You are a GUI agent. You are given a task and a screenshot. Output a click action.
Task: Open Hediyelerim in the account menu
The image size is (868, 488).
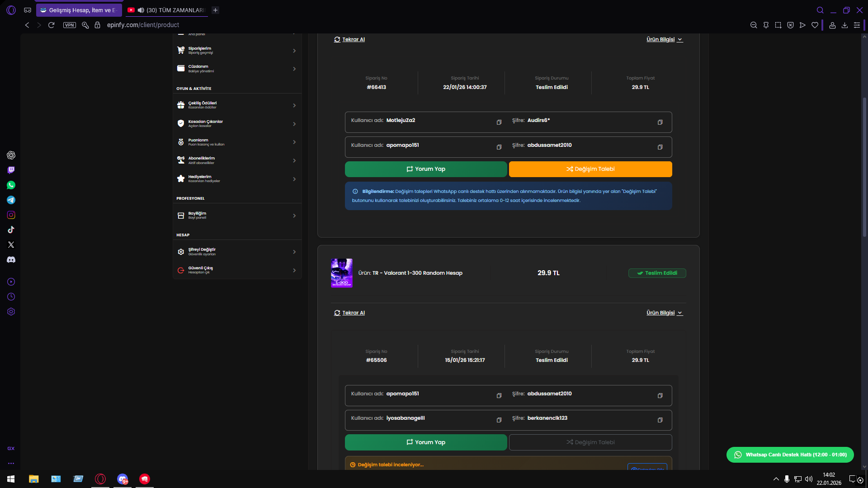point(237,179)
